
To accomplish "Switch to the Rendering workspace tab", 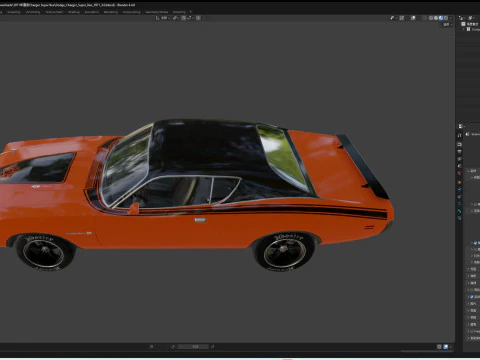I will 111,12.
